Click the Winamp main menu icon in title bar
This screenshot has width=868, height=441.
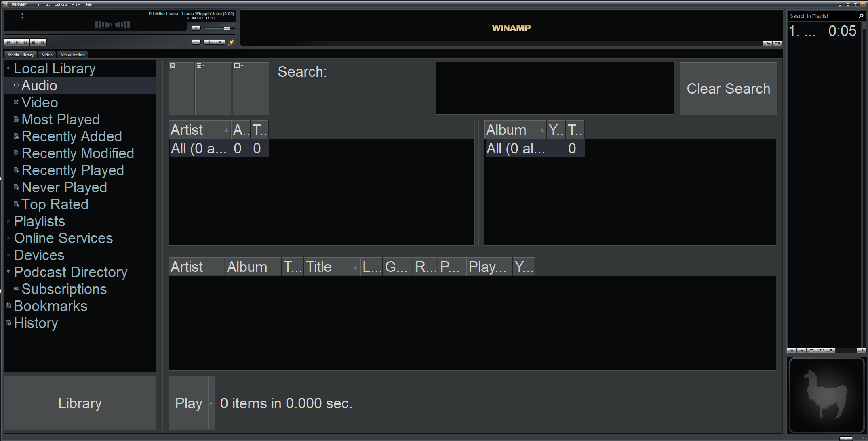(6, 4)
